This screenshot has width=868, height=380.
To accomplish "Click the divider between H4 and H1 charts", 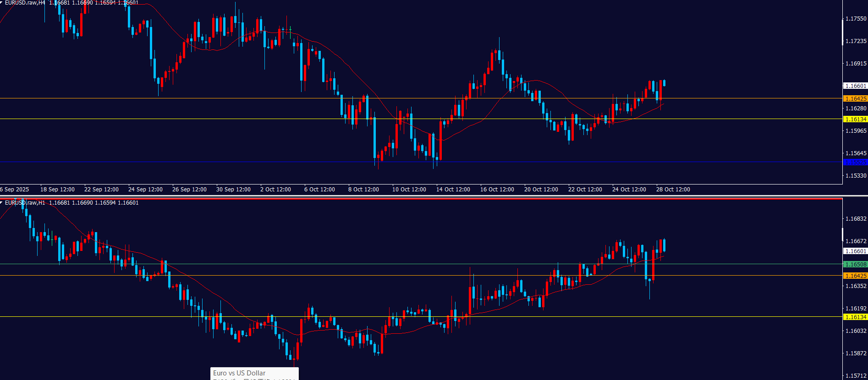I will 422,196.
